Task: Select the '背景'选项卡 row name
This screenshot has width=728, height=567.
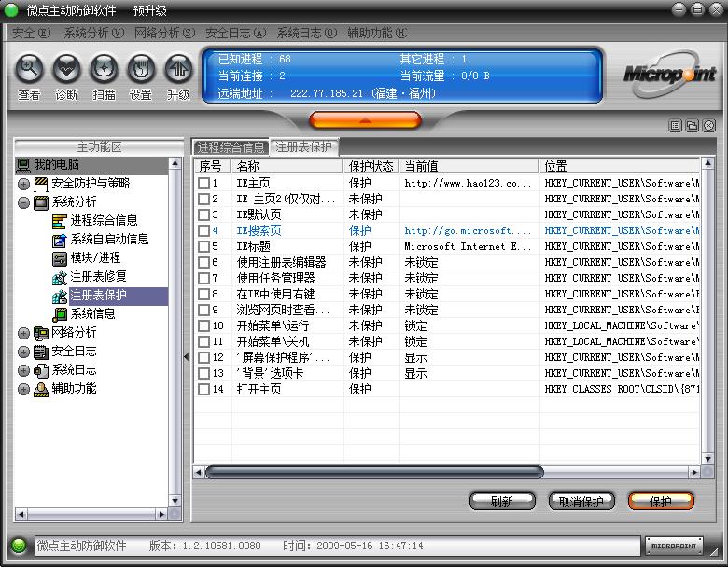Action: pyautogui.click(x=270, y=373)
